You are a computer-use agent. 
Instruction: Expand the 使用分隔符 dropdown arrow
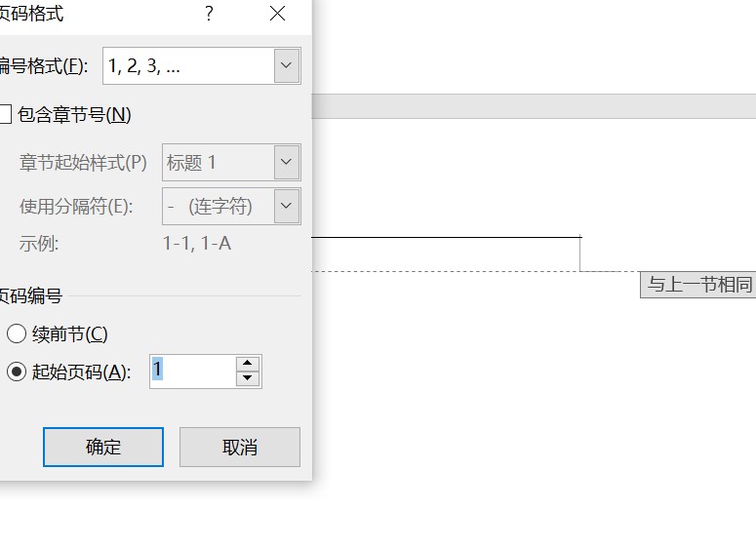coord(286,206)
